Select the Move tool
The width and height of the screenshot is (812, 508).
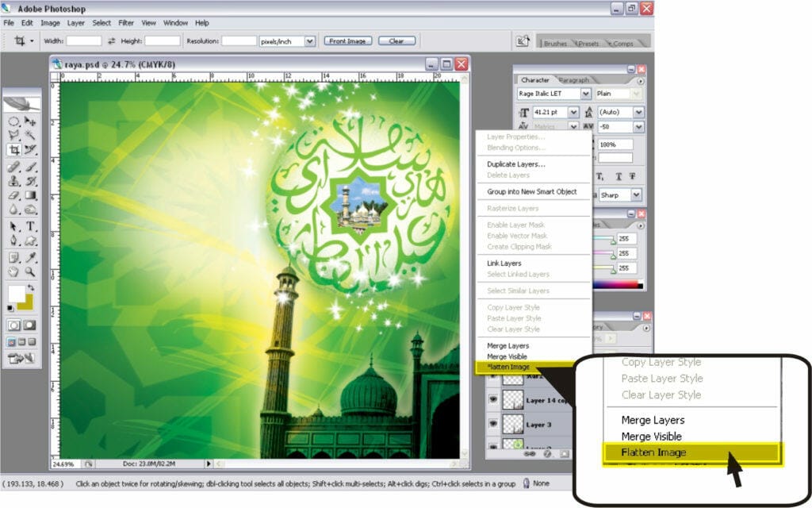[x=31, y=121]
